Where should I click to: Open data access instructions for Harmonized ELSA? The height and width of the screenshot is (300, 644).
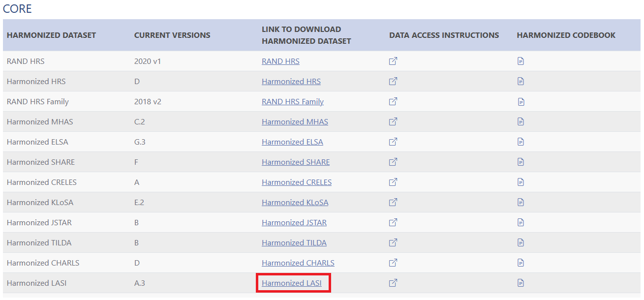(x=393, y=142)
